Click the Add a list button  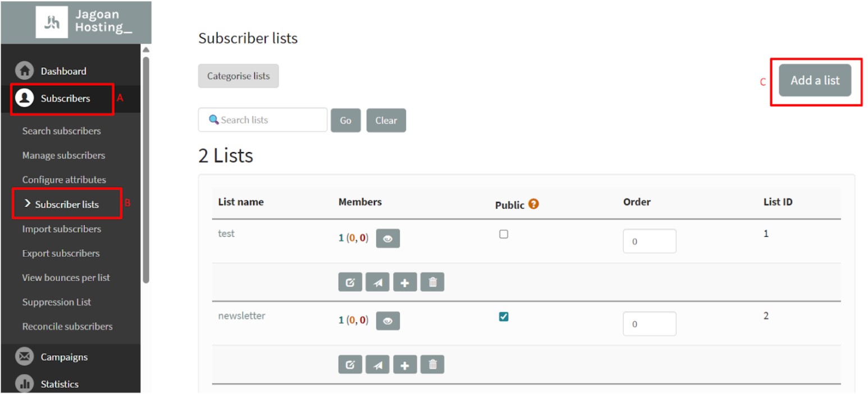(x=815, y=80)
